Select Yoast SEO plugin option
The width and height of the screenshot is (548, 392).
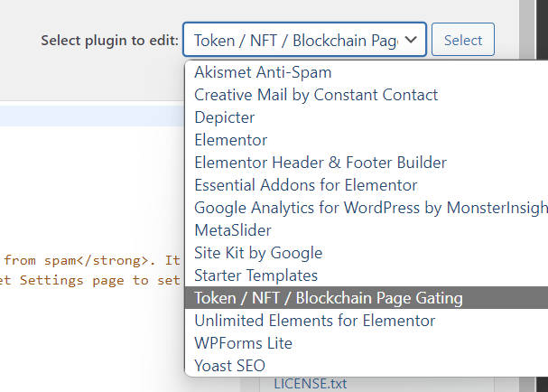click(367, 366)
